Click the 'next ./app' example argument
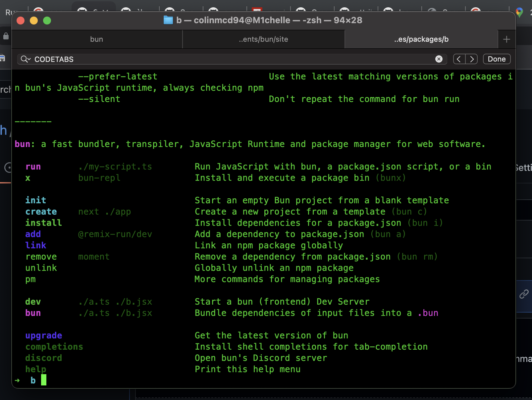 tap(104, 212)
